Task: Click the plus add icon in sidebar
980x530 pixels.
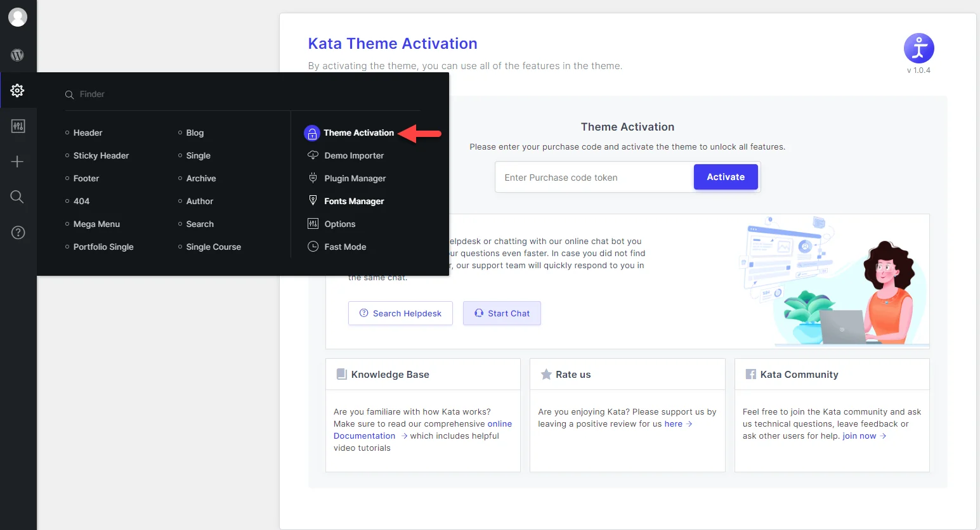Action: coord(18,162)
